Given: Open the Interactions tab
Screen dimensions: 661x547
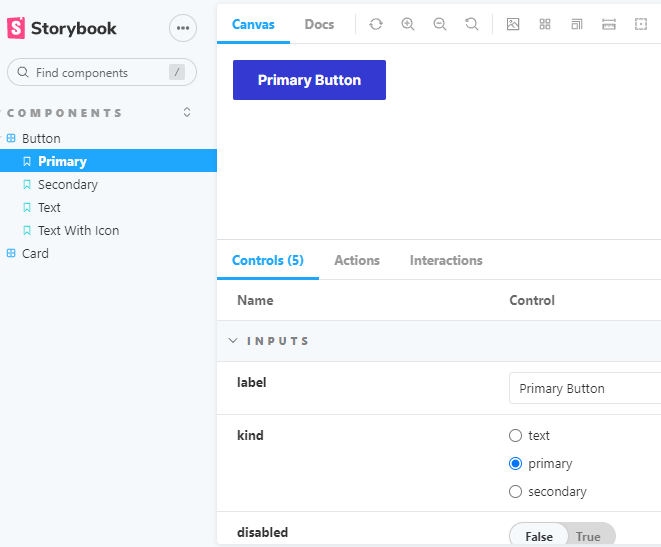Looking at the screenshot, I should [x=446, y=260].
